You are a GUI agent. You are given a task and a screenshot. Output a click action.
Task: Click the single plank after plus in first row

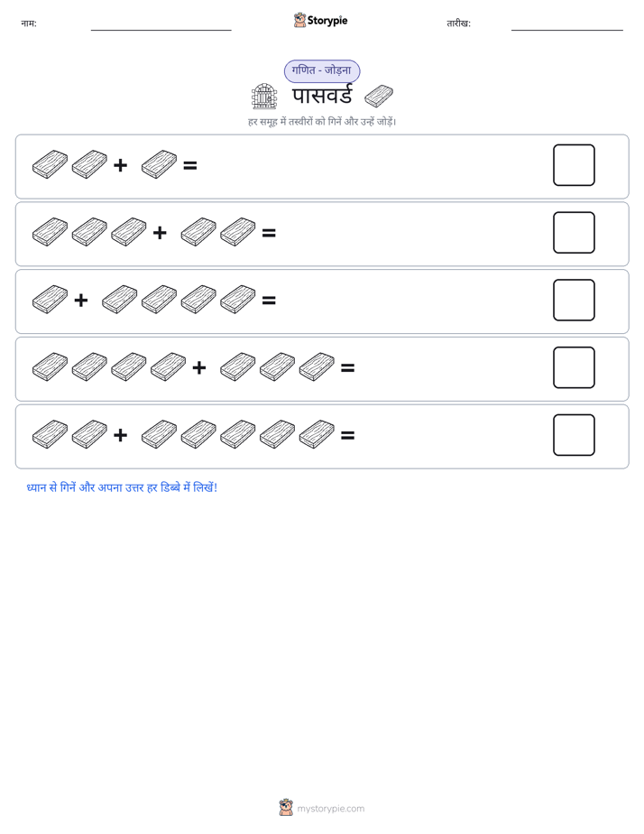pyautogui.click(x=159, y=164)
